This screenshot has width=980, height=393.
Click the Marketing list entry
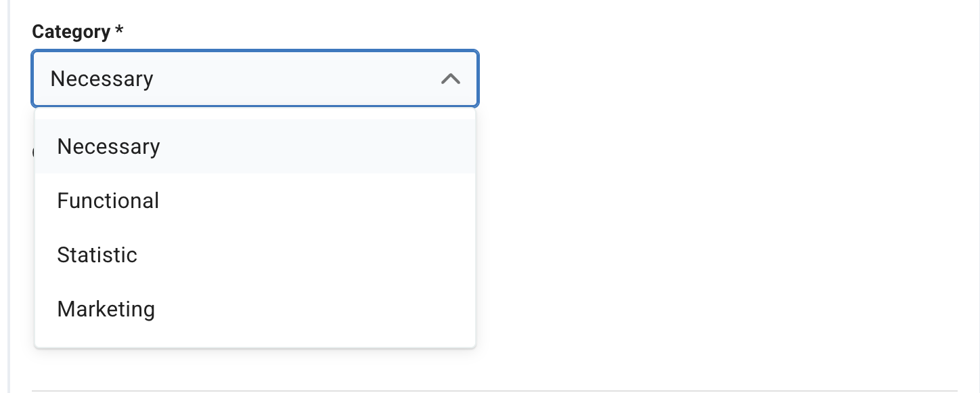coord(106,309)
